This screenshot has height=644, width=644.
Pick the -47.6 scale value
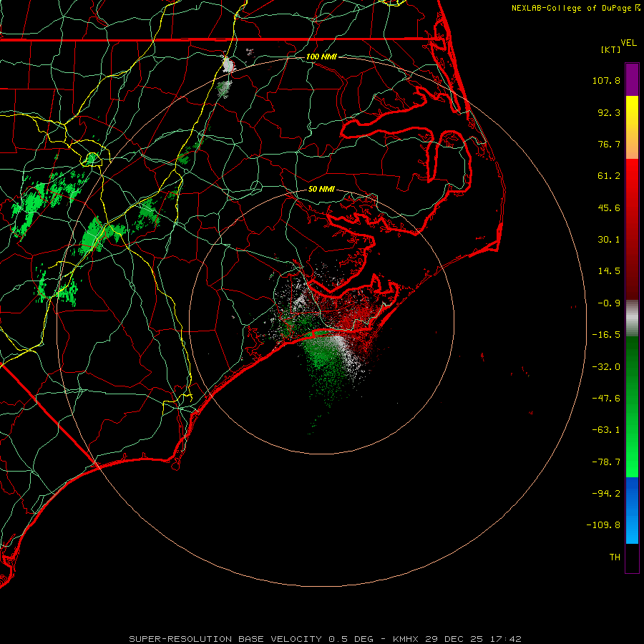pos(606,399)
